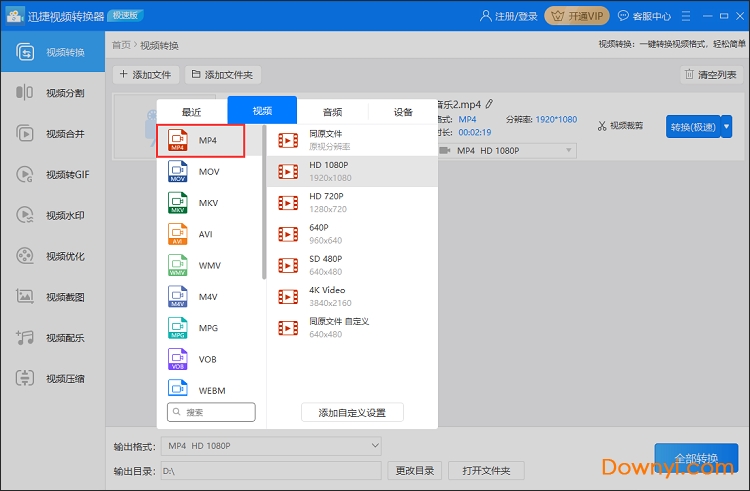Screen dimensions: 750x491
Task: Switch to the 最近 tab
Action: [x=192, y=112]
